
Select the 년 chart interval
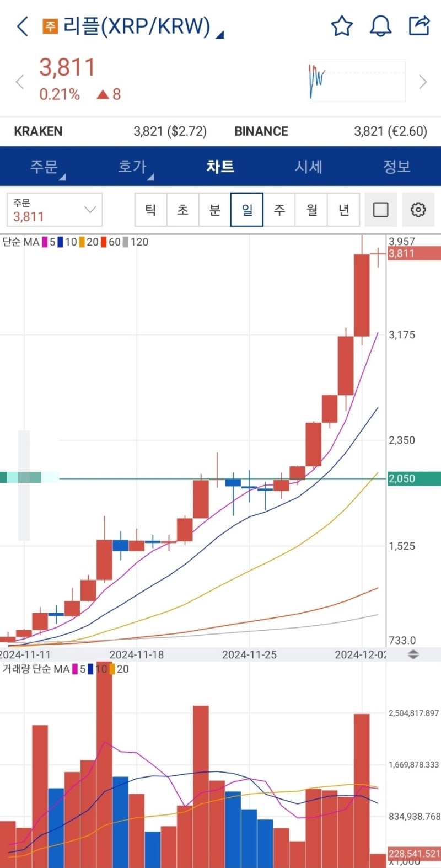coord(344,210)
